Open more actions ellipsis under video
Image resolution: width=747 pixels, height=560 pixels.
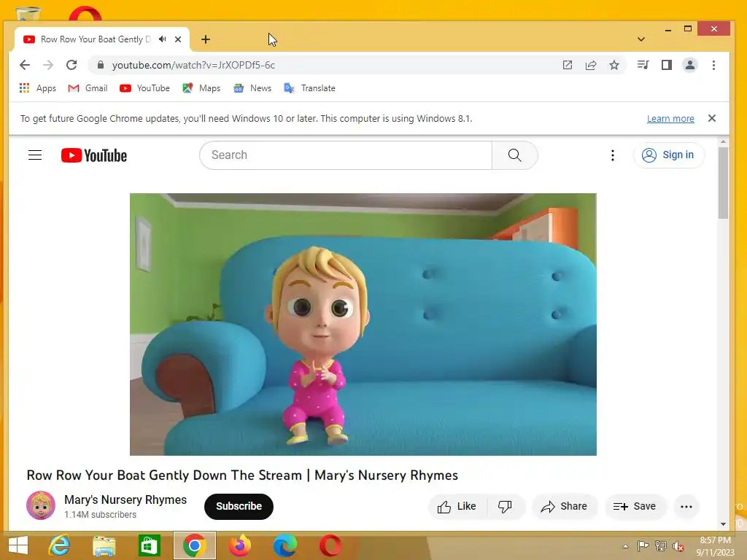(x=686, y=507)
